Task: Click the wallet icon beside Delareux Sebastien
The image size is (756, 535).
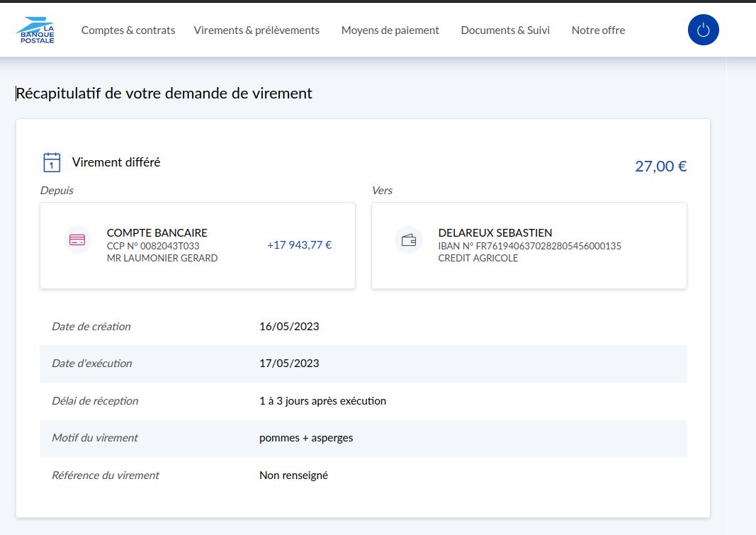Action: tap(409, 240)
